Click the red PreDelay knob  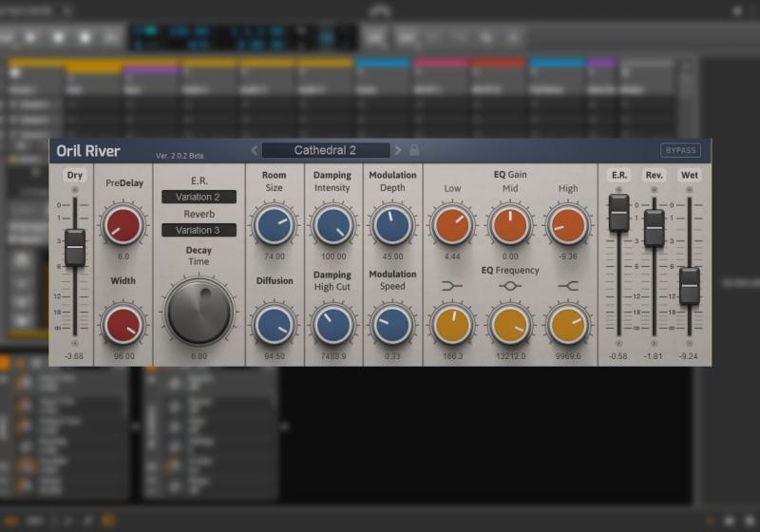(123, 224)
